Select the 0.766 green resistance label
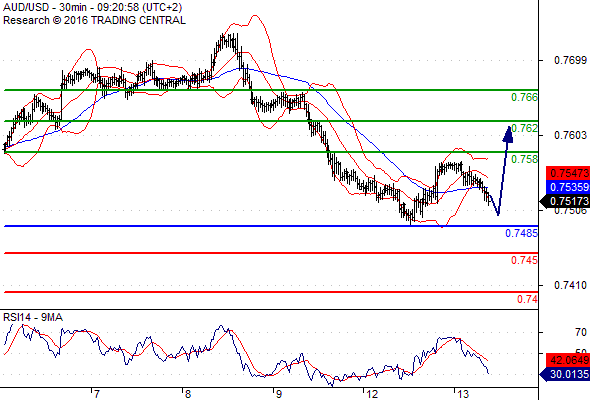Viewport: 590px width, 400px height. point(524,97)
